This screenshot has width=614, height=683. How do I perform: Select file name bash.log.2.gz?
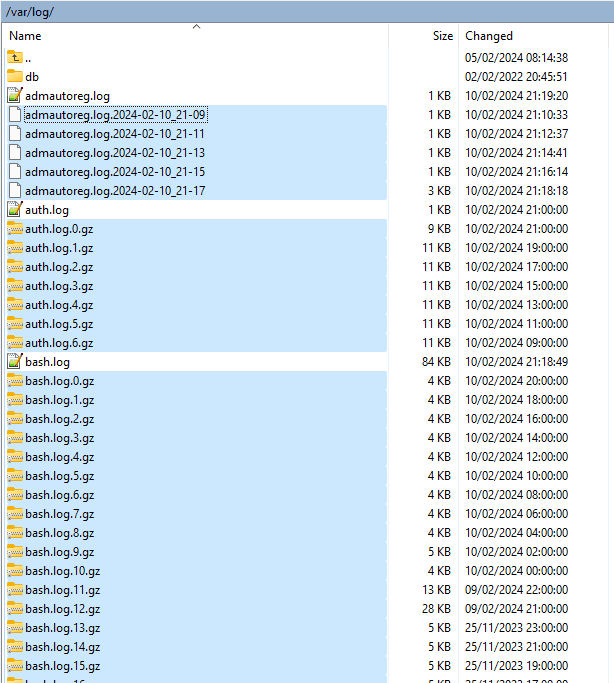point(59,419)
